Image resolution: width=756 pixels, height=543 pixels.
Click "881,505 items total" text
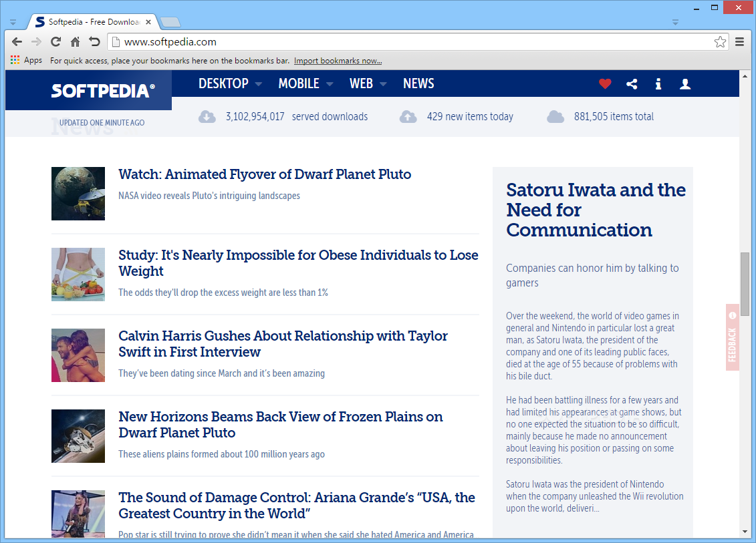point(614,117)
